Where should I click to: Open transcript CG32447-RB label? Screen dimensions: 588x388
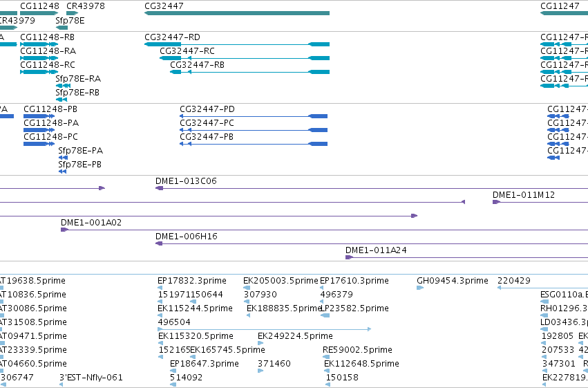click(x=197, y=64)
